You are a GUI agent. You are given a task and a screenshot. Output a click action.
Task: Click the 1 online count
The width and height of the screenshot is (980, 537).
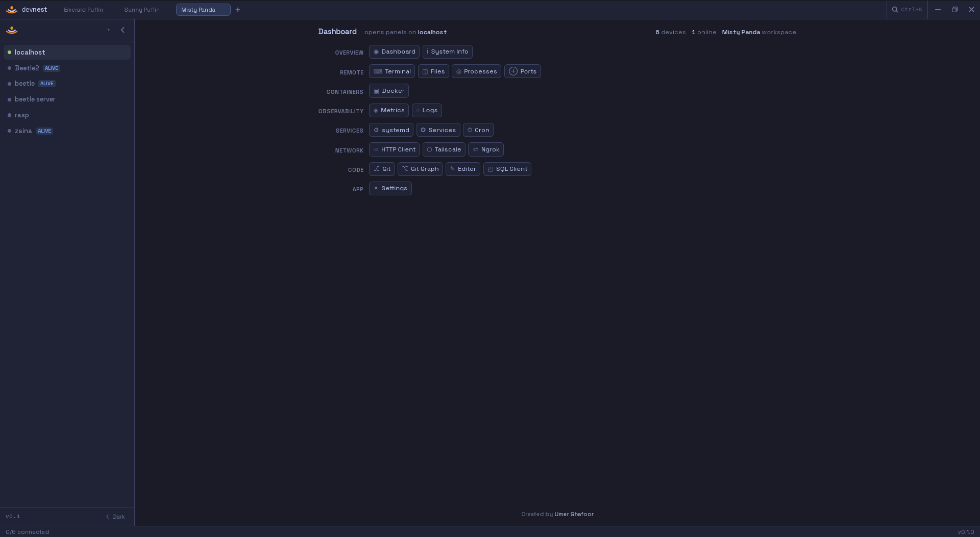pyautogui.click(x=704, y=32)
